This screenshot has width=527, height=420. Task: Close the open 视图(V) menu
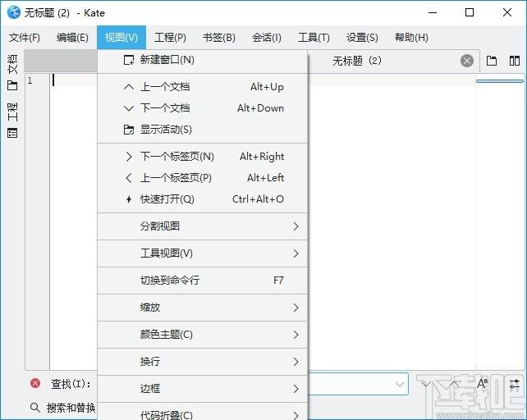121,38
